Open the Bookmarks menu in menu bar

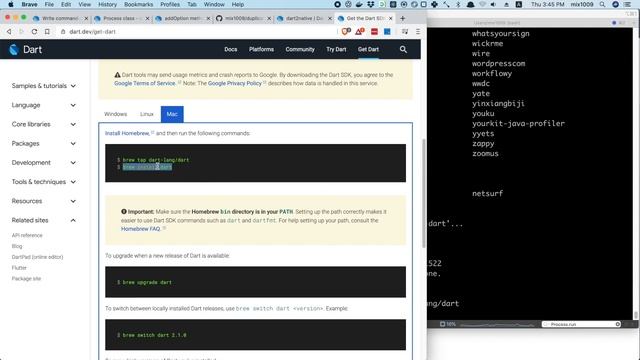pyautogui.click(x=138, y=4)
